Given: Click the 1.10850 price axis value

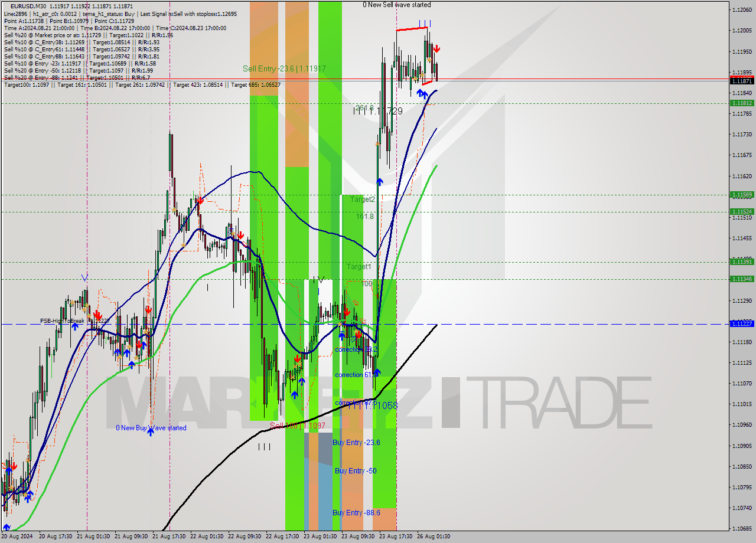Looking at the screenshot, I should (x=742, y=466).
